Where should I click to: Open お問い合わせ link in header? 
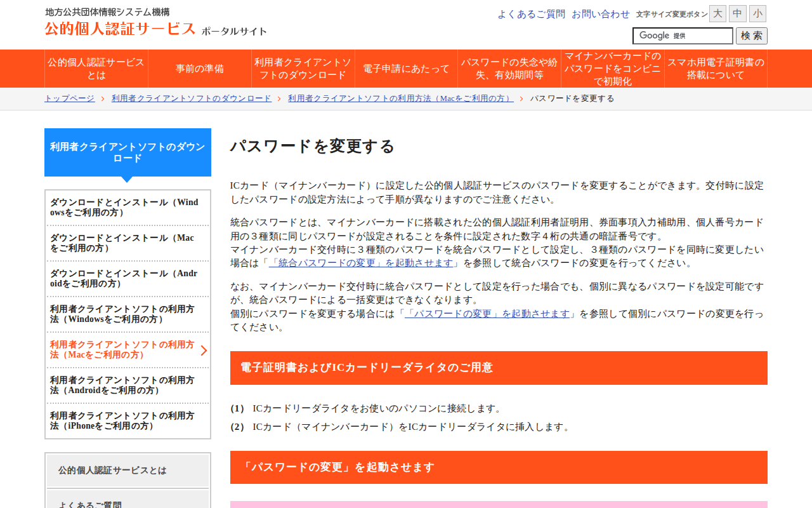601,14
